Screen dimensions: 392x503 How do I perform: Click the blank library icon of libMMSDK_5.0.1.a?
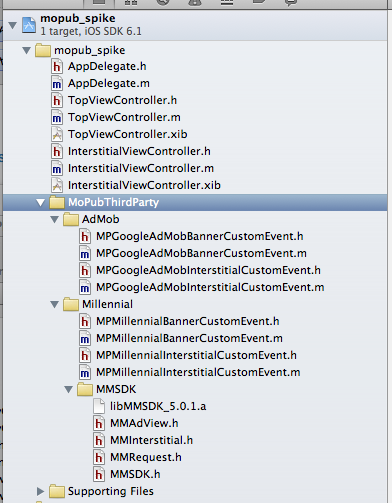click(99, 406)
